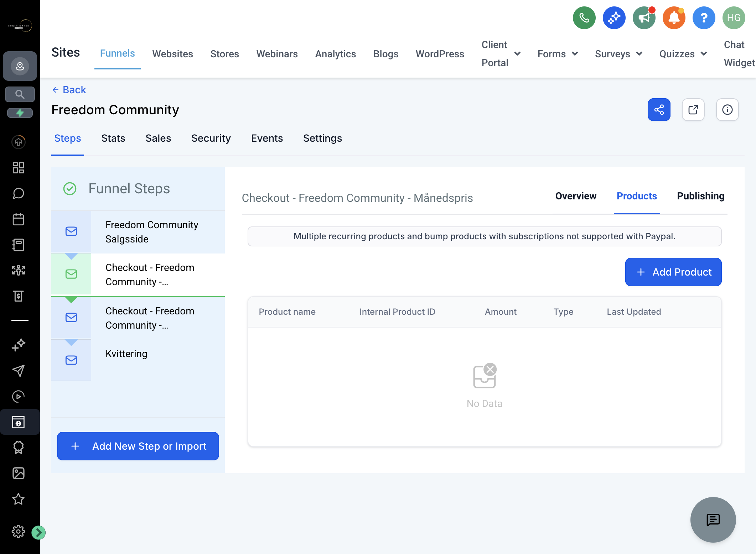
Task: Click the green lightning quick actions icon
Action: [x=20, y=113]
